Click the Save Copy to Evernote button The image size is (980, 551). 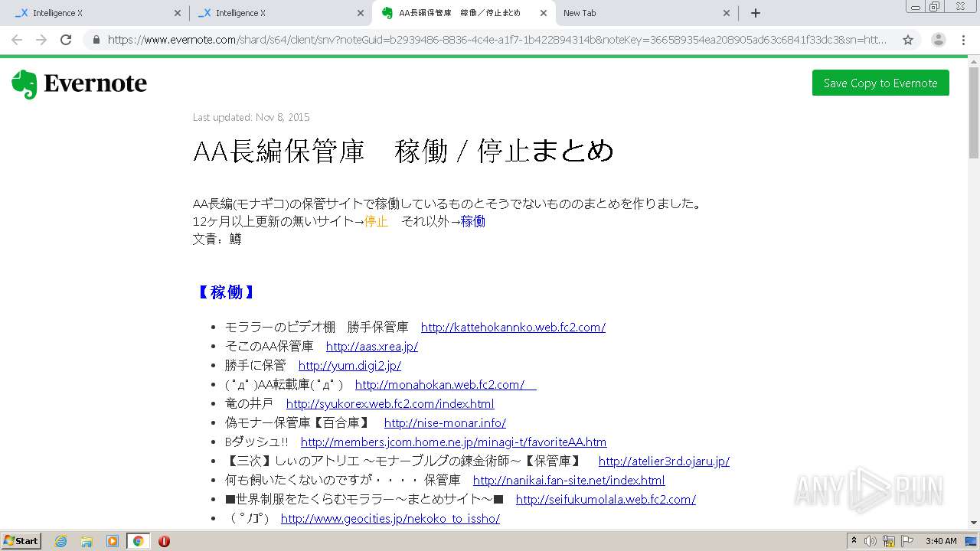click(880, 83)
